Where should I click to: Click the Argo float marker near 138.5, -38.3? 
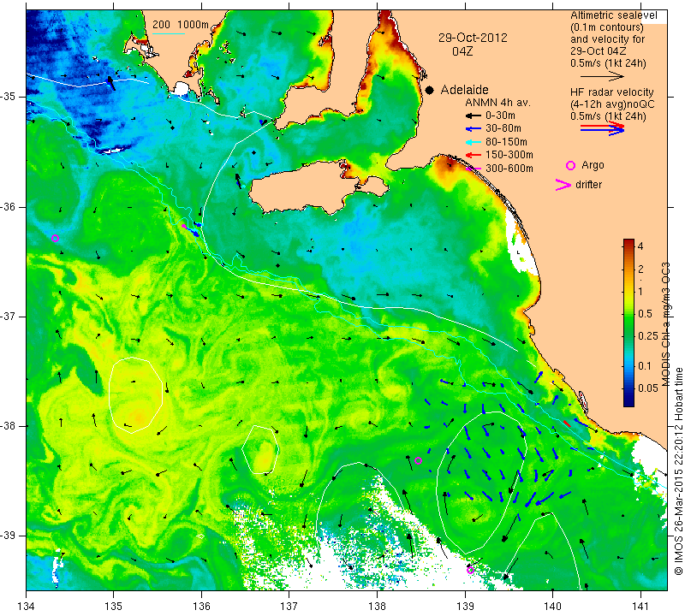point(418,460)
